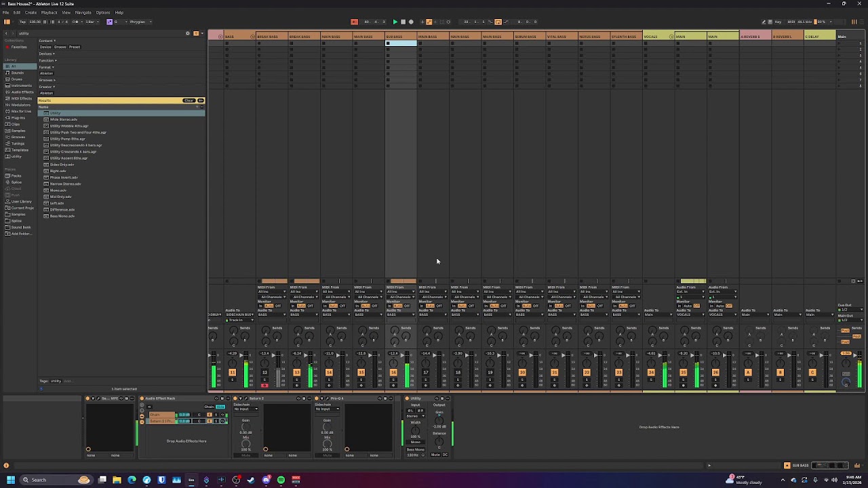Toggle the purple Scale mode icon
Screen dimensions: 868x488
109,22
